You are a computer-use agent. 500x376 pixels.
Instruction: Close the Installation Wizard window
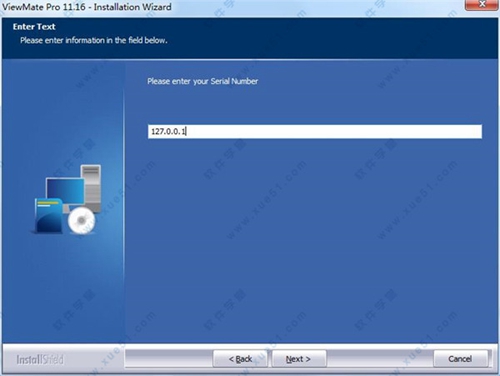[482, 5]
